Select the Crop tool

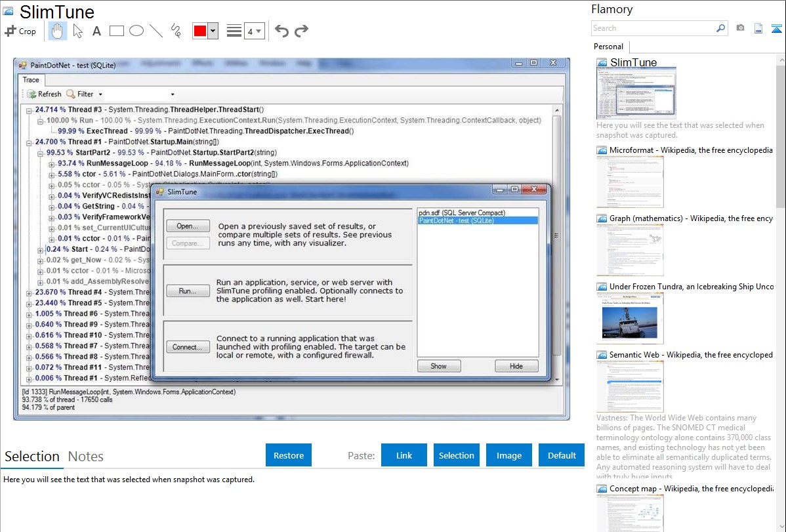pos(20,31)
